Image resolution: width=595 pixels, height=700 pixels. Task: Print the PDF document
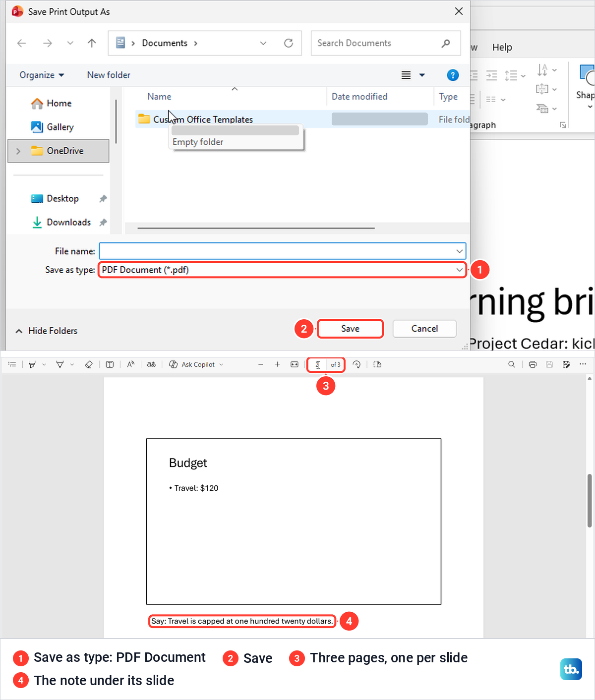[x=533, y=364]
